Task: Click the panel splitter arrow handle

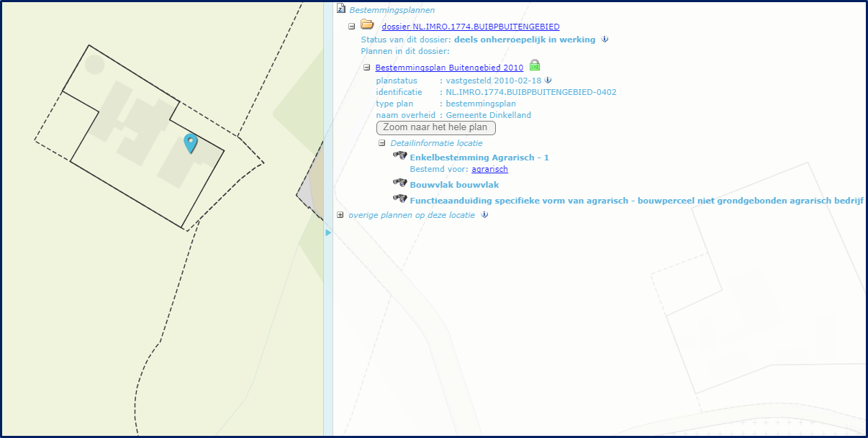Action: click(x=328, y=233)
